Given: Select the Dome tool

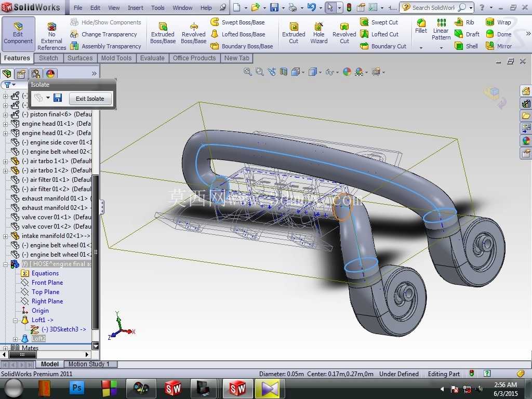Looking at the screenshot, I should coord(498,34).
